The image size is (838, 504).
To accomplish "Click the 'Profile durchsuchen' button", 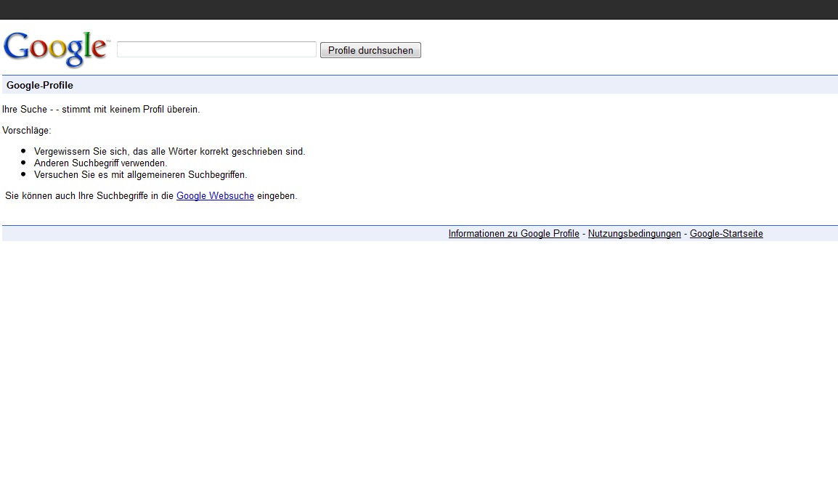I will tap(370, 50).
